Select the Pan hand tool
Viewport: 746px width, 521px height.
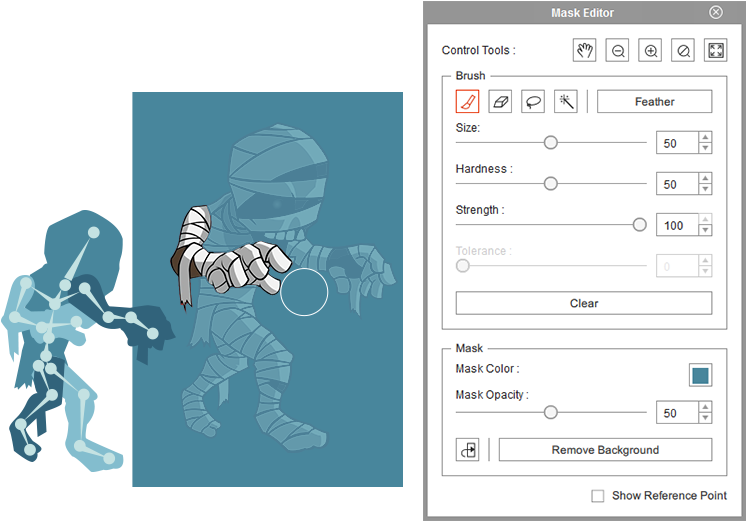coord(585,51)
